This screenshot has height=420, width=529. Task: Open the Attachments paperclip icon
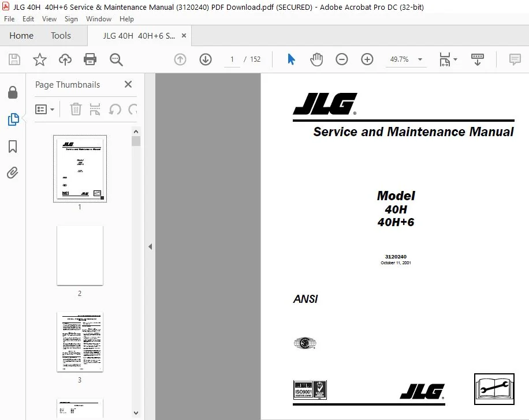point(13,173)
